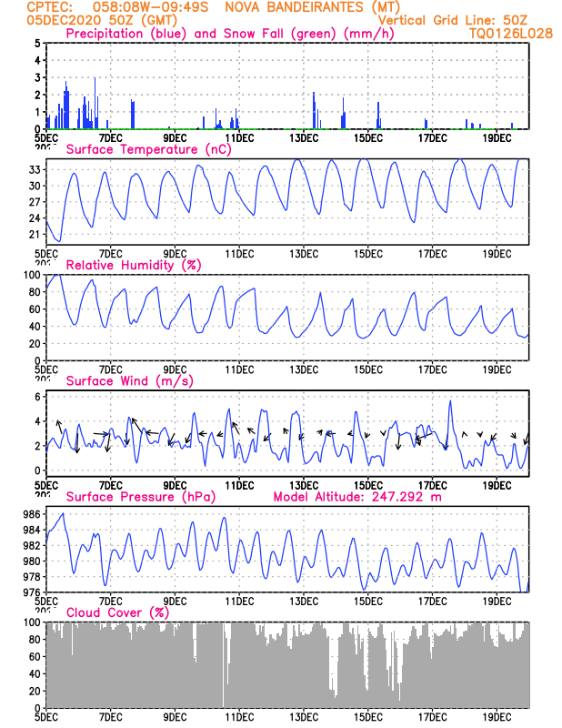This screenshot has width=562, height=728.
Task: Click the Surface Temperature chart title
Action: [148, 149]
